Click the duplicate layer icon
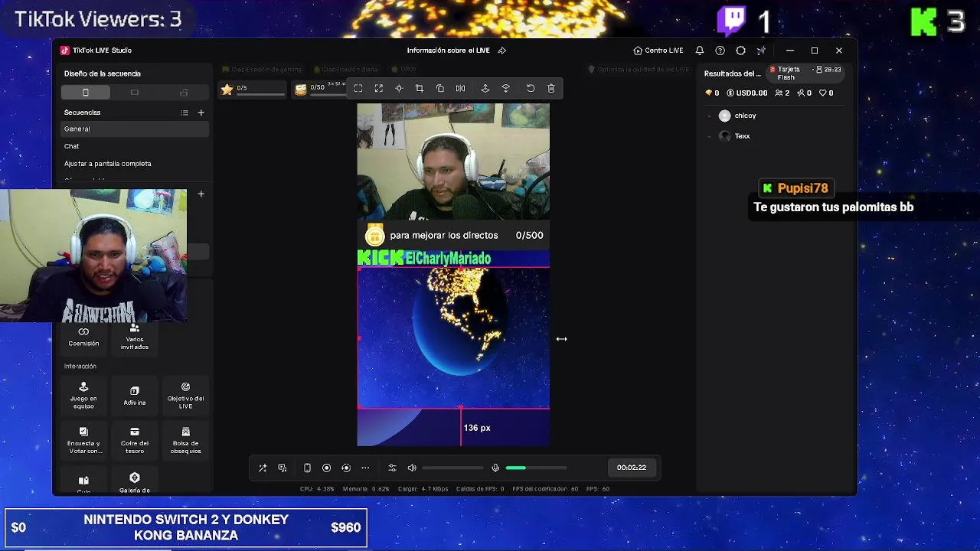The height and width of the screenshot is (551, 980). (x=440, y=89)
